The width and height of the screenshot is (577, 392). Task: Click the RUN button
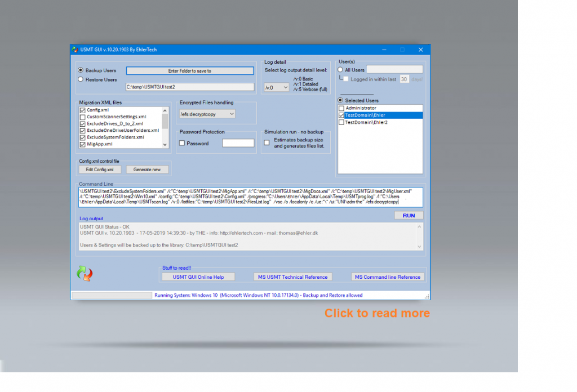tap(409, 215)
